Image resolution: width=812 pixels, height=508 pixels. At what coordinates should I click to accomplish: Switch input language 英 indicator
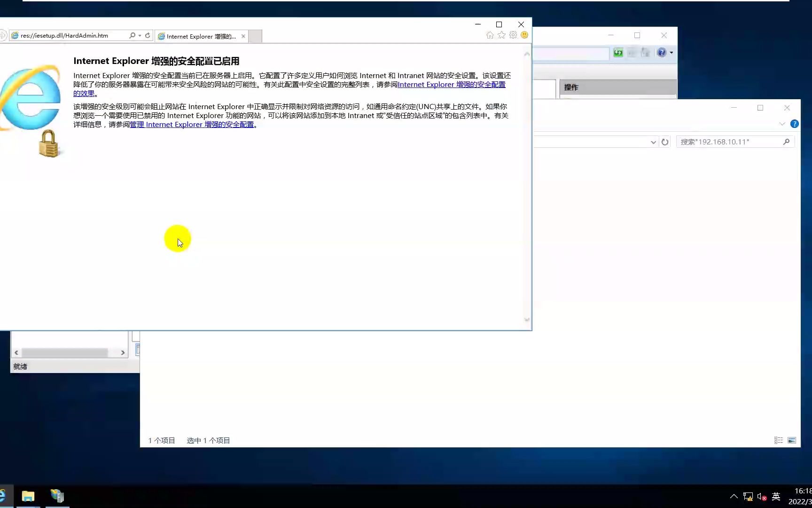click(776, 496)
